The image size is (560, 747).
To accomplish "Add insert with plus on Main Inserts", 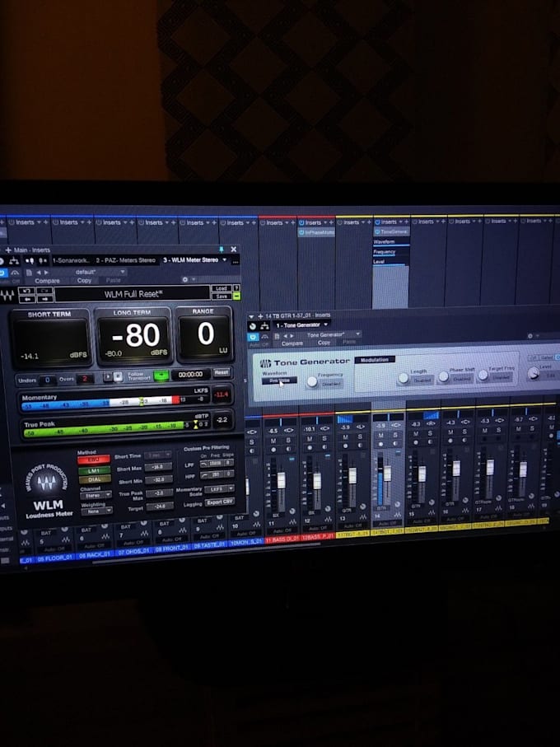I will pos(8,250).
